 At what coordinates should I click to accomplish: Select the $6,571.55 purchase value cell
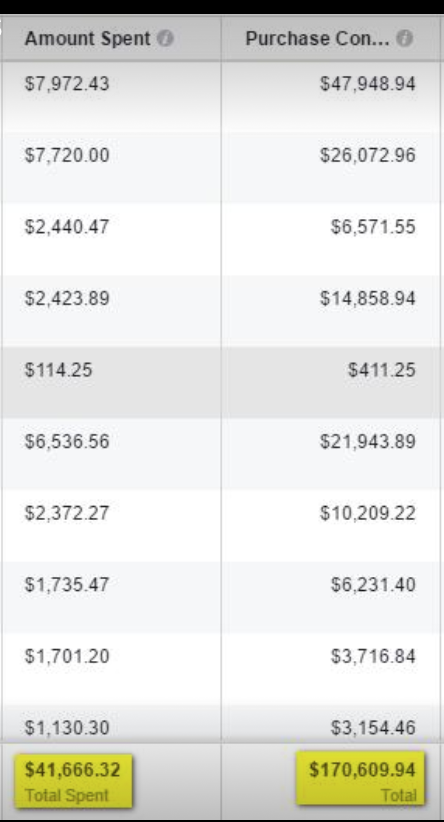(331, 239)
